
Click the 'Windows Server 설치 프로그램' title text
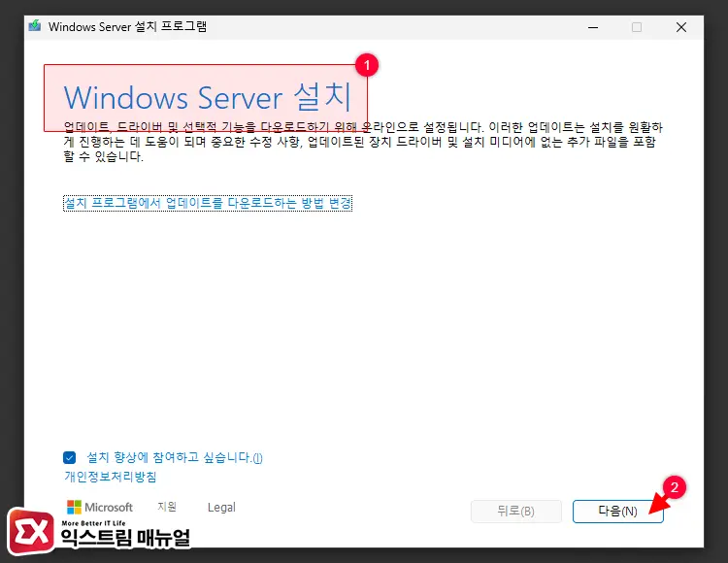(127, 26)
